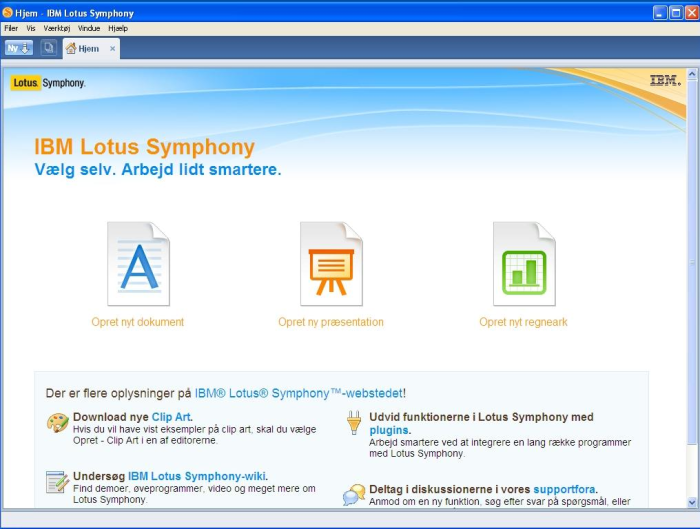Click the Opret nyt regneark link

tap(523, 322)
